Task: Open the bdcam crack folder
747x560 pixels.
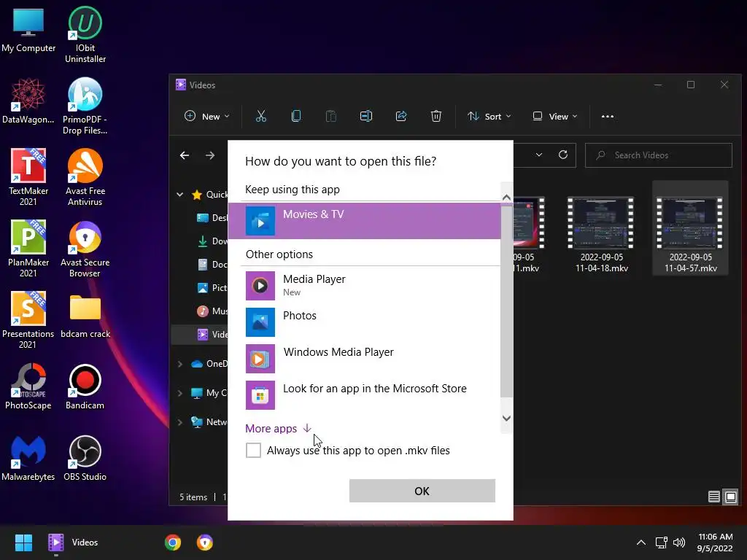Action: pyautogui.click(x=85, y=316)
